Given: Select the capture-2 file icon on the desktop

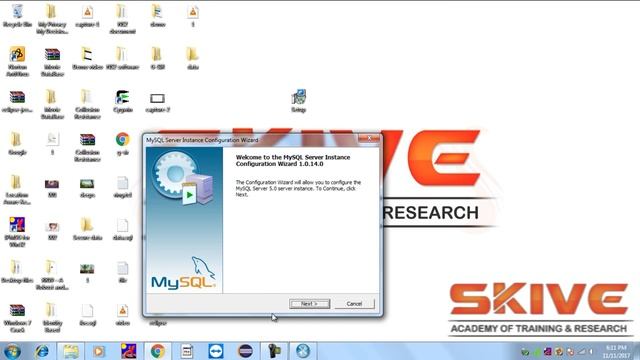Looking at the screenshot, I should click(x=158, y=101).
